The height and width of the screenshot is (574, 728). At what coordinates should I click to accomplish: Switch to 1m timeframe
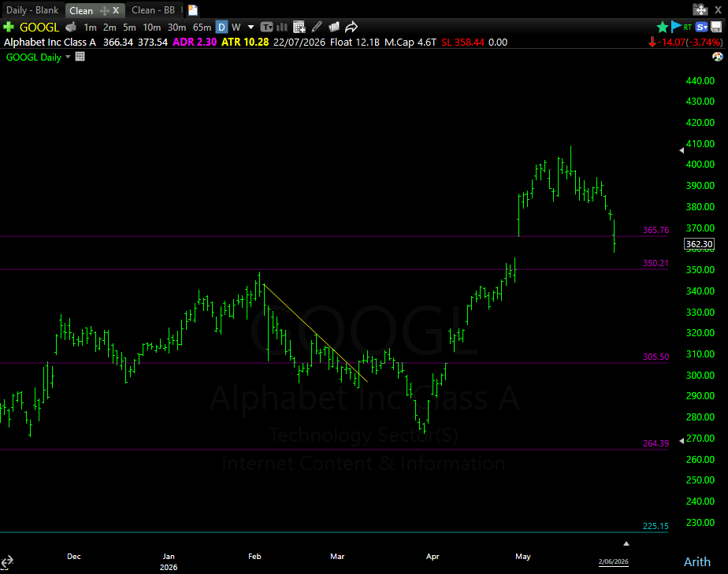click(90, 28)
